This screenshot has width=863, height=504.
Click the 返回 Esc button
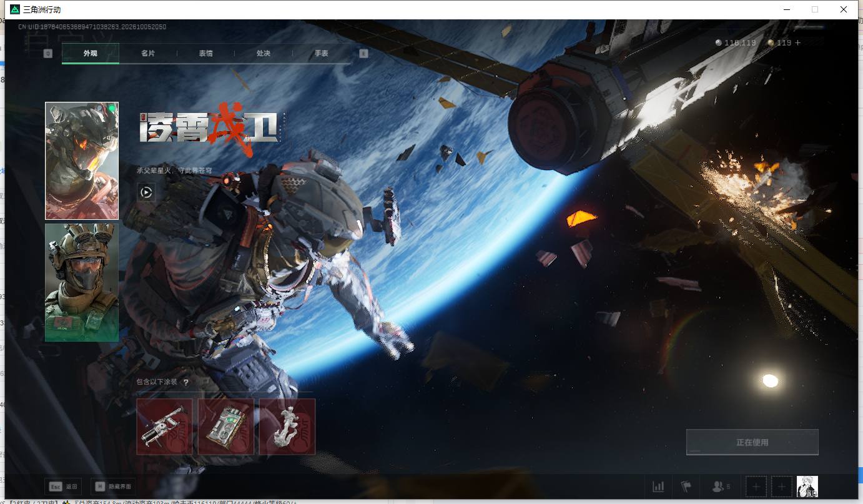64,487
